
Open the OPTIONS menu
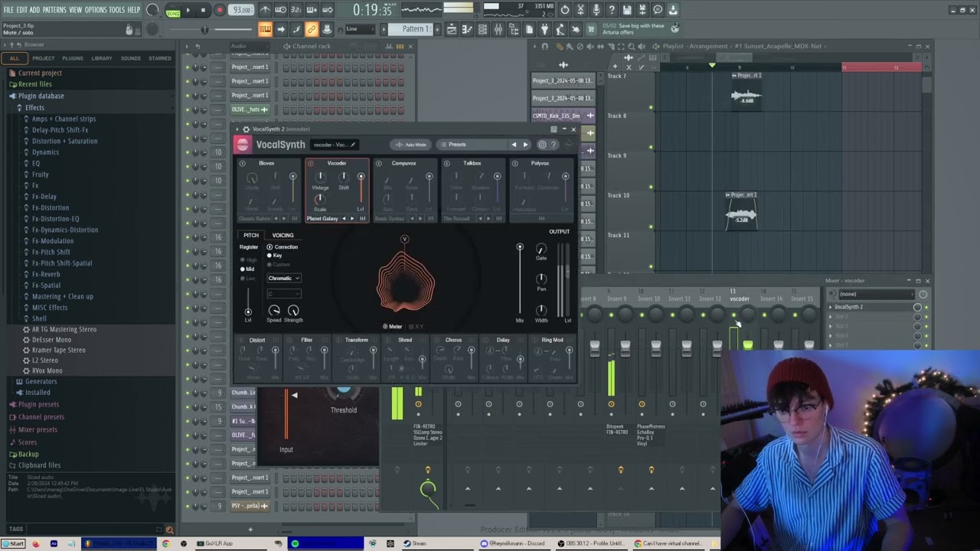pyautogui.click(x=96, y=10)
